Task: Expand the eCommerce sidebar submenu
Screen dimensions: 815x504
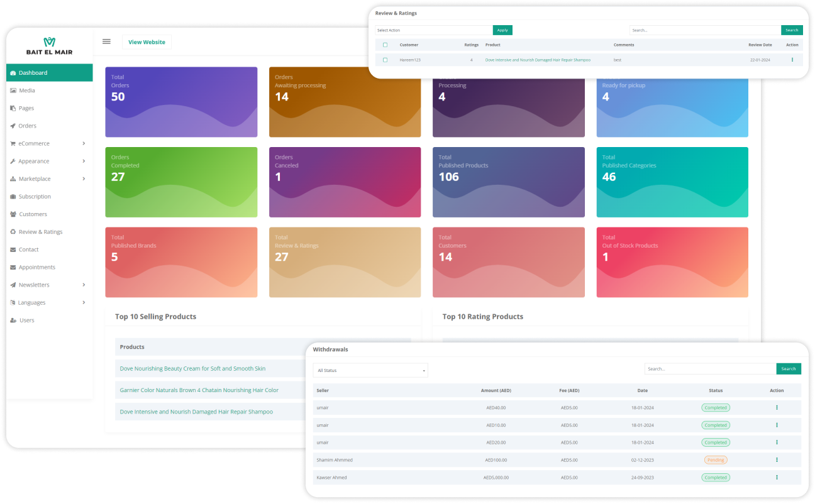Action: click(84, 143)
